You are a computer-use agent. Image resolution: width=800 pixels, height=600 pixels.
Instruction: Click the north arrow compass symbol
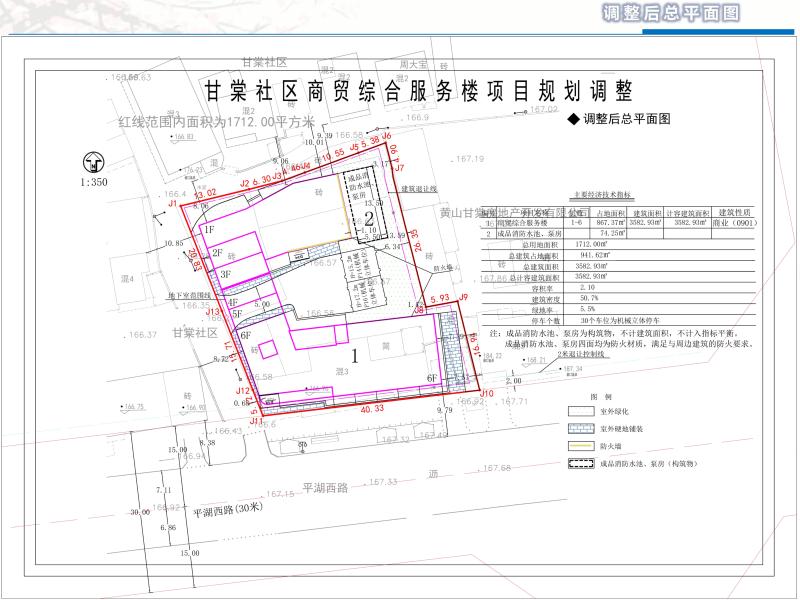coord(93,162)
